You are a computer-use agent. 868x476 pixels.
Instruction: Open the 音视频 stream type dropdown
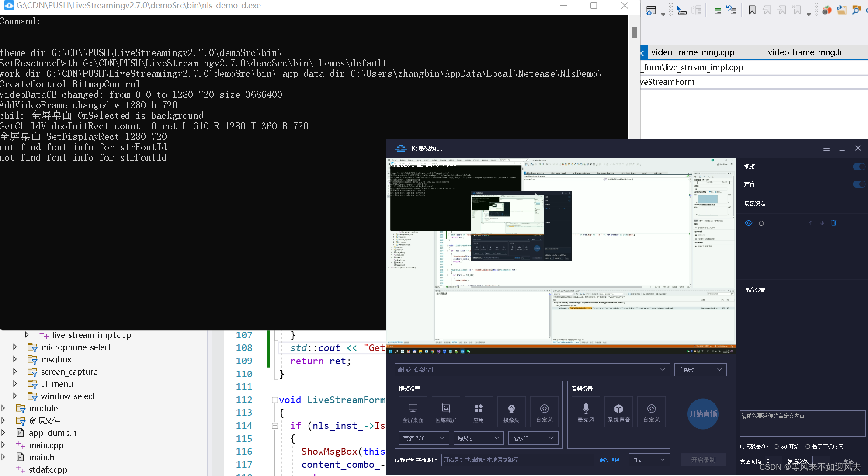700,370
